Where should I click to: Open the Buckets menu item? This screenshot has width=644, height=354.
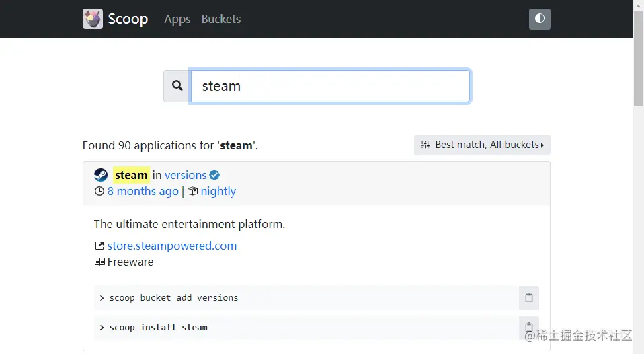click(221, 19)
